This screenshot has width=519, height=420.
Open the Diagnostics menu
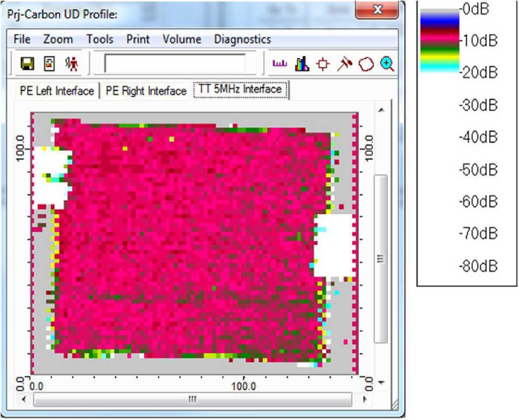242,40
